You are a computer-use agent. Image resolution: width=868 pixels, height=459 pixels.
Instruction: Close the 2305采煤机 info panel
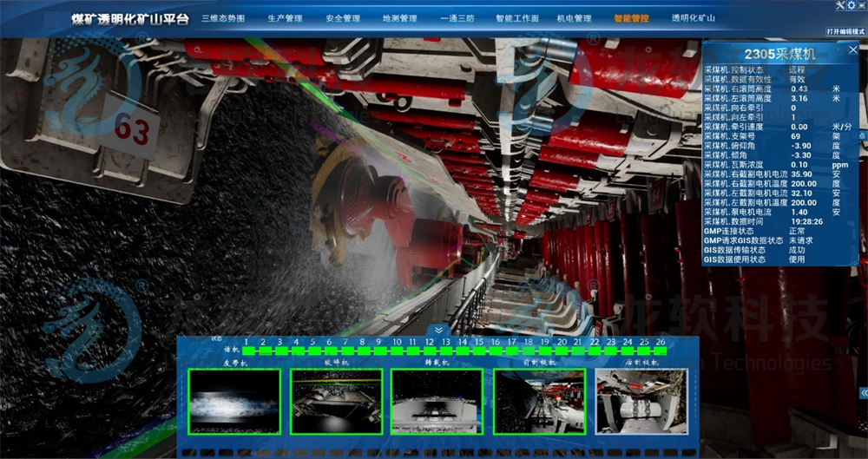852,51
